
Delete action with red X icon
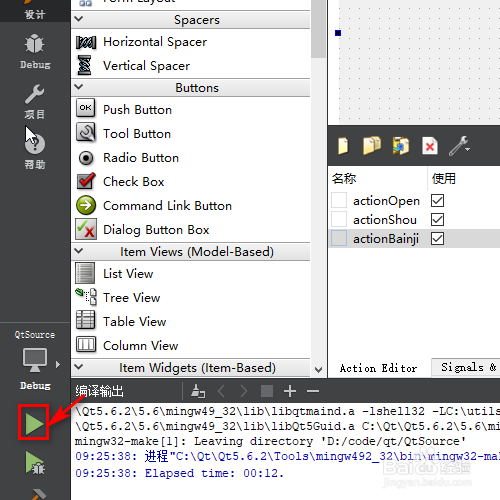coord(430,146)
